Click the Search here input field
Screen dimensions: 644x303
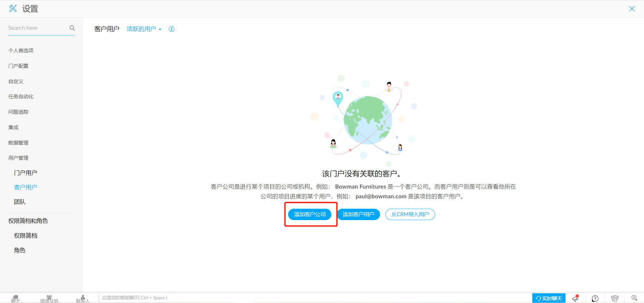tap(37, 28)
